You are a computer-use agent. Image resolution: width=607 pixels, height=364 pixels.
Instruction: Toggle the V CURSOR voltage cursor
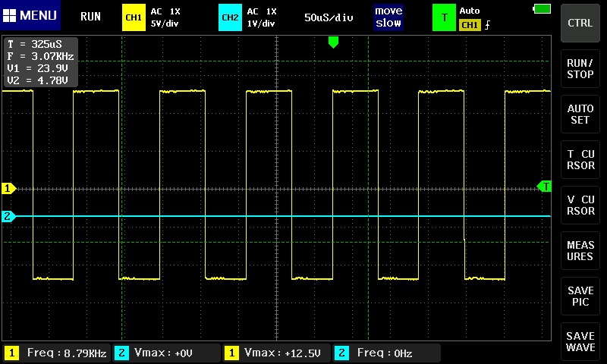[x=580, y=206]
